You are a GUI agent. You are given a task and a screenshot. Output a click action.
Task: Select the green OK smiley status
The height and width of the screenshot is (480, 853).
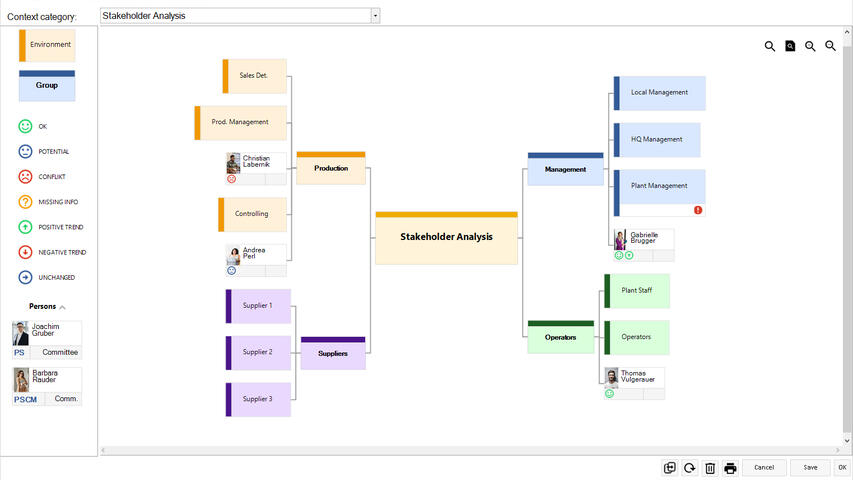point(26,127)
